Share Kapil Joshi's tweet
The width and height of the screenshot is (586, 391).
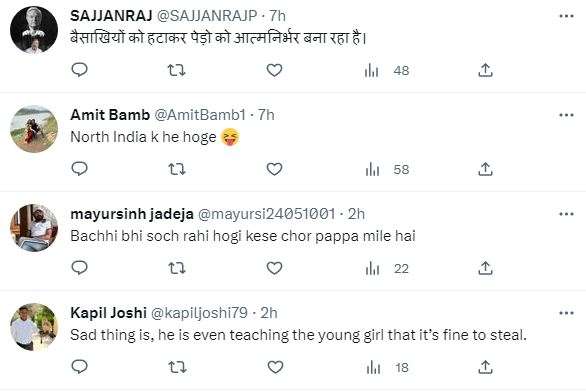tap(485, 367)
